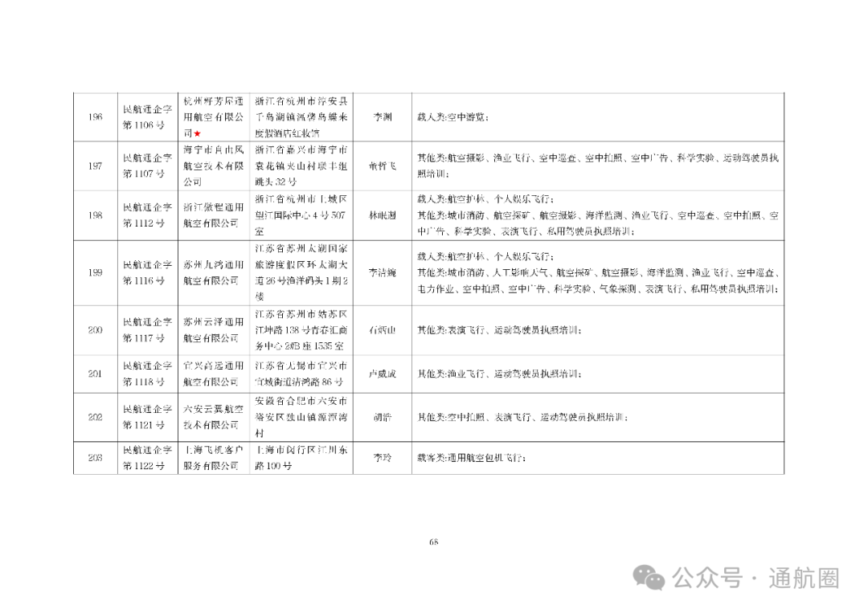Click row number 201 cell
Image resolution: width=868 pixels, height=613 pixels.
tap(95, 374)
